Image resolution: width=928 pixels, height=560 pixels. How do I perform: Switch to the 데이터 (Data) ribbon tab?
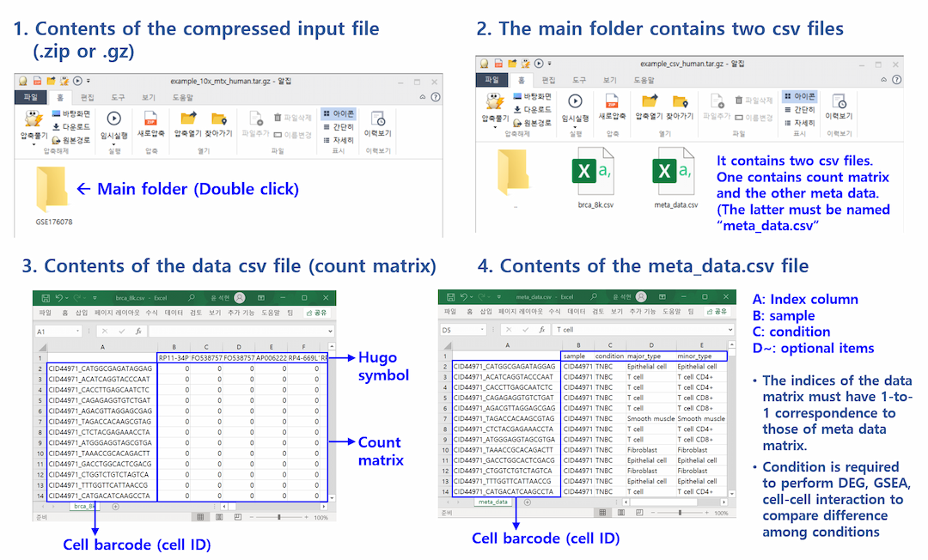pyautogui.click(x=174, y=313)
